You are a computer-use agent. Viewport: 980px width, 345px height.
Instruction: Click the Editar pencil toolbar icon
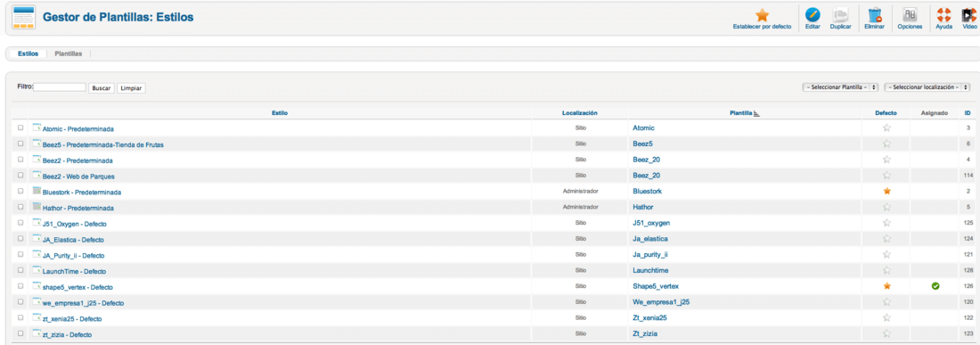click(813, 15)
